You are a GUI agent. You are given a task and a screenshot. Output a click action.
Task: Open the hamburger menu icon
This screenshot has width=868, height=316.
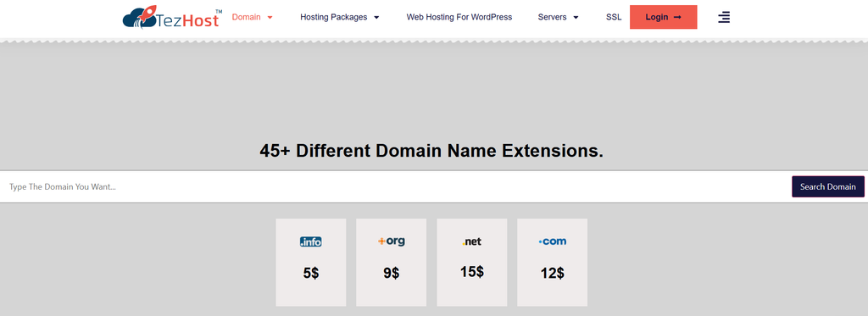coord(724,17)
